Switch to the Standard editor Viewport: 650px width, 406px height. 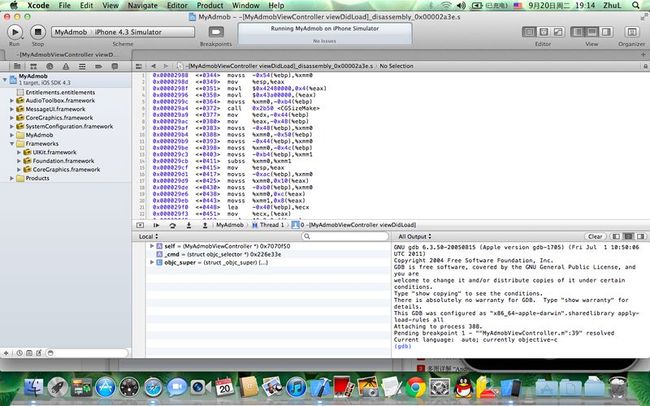click(x=529, y=32)
